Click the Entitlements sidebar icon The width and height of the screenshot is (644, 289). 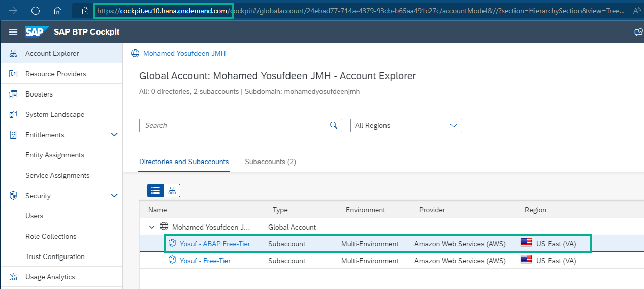point(13,135)
